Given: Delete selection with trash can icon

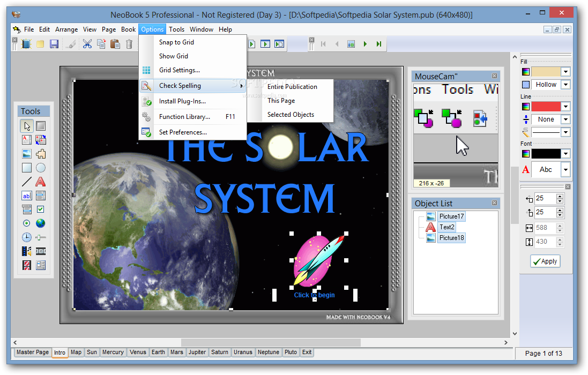Looking at the screenshot, I should tap(129, 44).
